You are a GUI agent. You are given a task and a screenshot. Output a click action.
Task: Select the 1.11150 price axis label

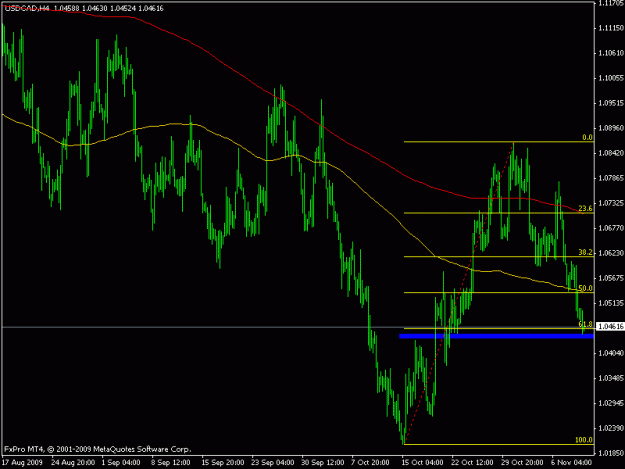(x=611, y=28)
